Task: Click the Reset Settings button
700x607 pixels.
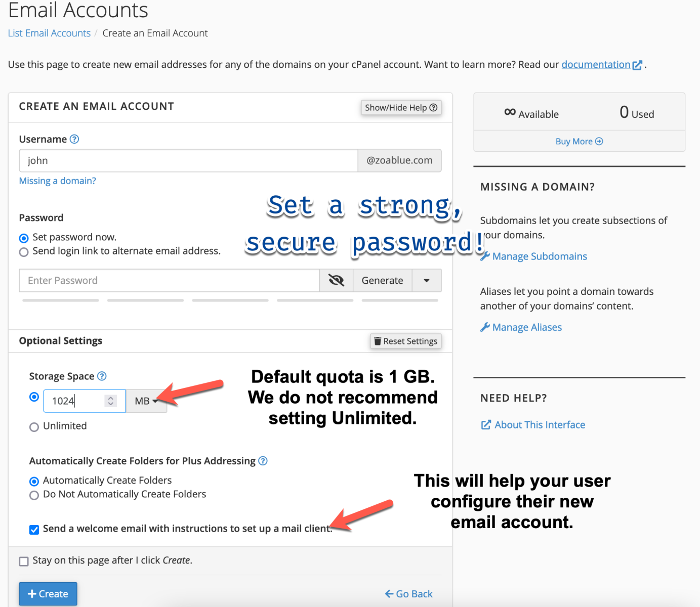Action: [405, 341]
